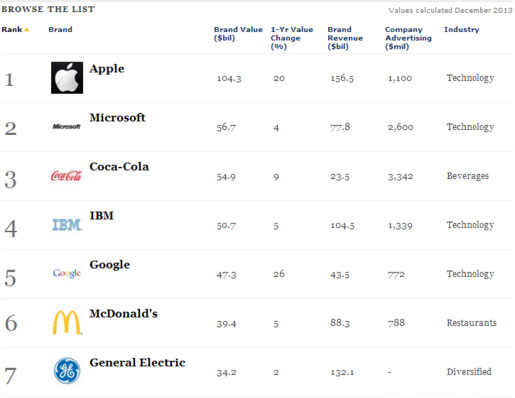This screenshot has height=398, width=515.
Task: Open the Apple brand name link
Action: click(107, 69)
